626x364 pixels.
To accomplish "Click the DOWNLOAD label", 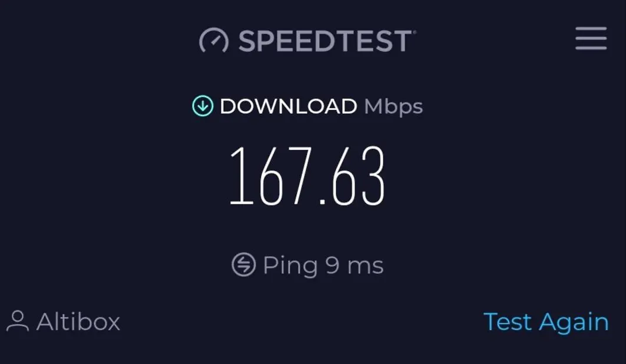I will 288,106.
